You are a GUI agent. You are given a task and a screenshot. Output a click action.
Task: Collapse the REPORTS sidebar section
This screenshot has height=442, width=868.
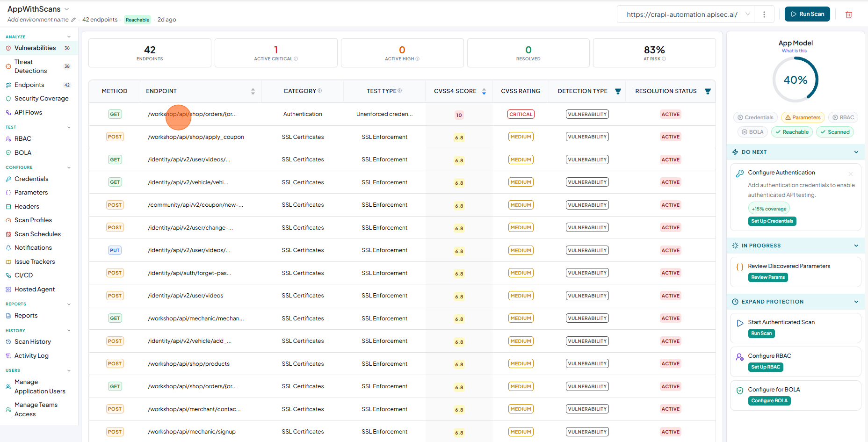point(69,304)
